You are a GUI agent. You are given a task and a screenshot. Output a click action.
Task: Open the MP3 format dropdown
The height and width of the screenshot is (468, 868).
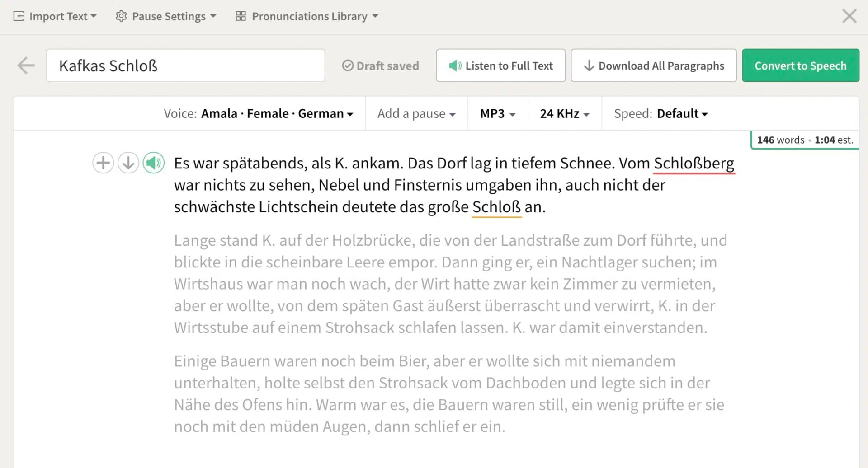[x=496, y=113]
